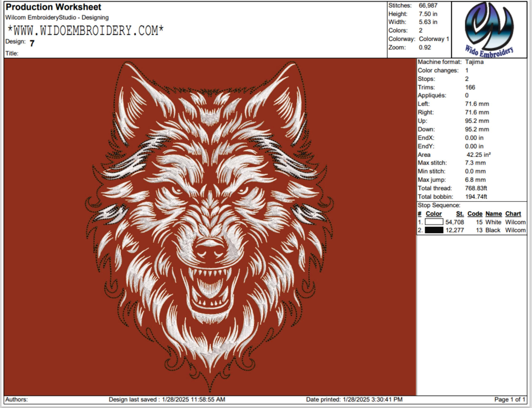Image resolution: width=532 pixels, height=408 pixels.
Task: Click the width value '5.63 in'
Action: tap(428, 22)
